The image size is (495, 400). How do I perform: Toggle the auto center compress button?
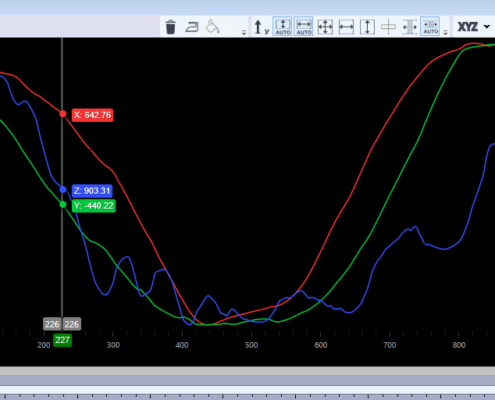pyautogui.click(x=430, y=26)
